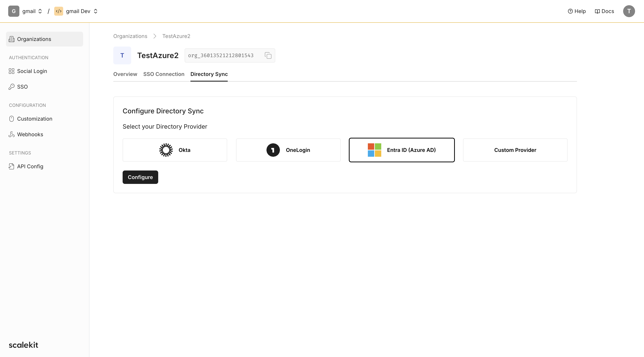Screen dimensions: 644x357
Task: Select the Directory Sync tab
Action: click(x=209, y=74)
